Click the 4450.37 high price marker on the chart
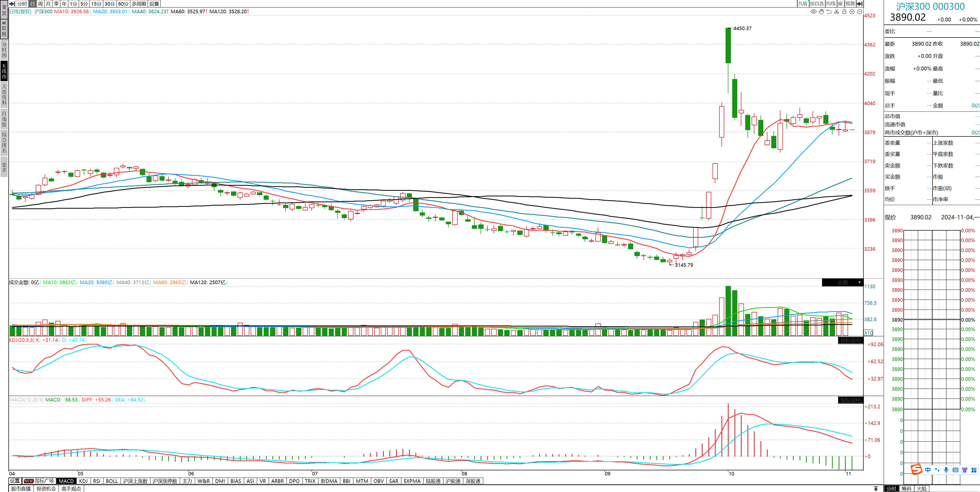 [x=742, y=29]
